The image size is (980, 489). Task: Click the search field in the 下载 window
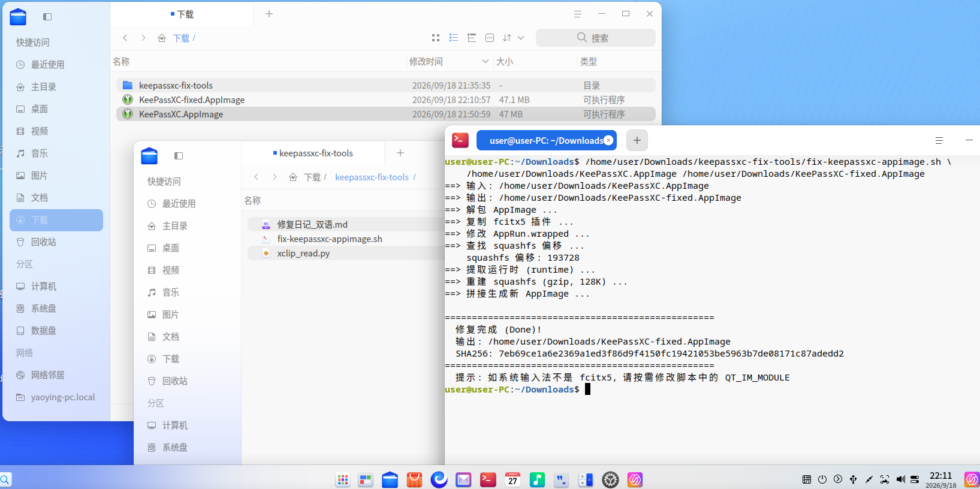(596, 38)
